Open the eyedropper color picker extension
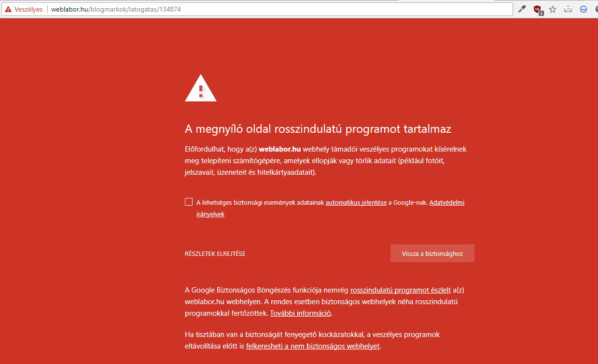This screenshot has height=364, width=598. click(522, 9)
